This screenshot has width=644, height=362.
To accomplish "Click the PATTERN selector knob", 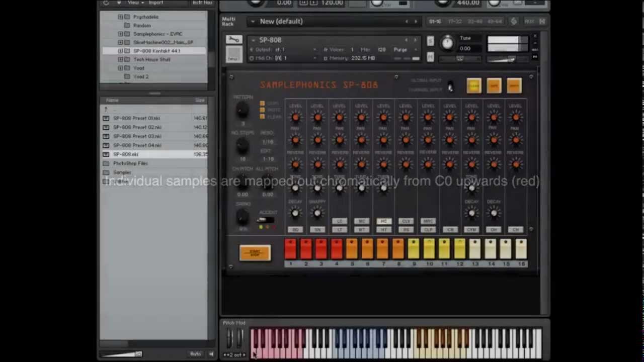I will 242,109.
